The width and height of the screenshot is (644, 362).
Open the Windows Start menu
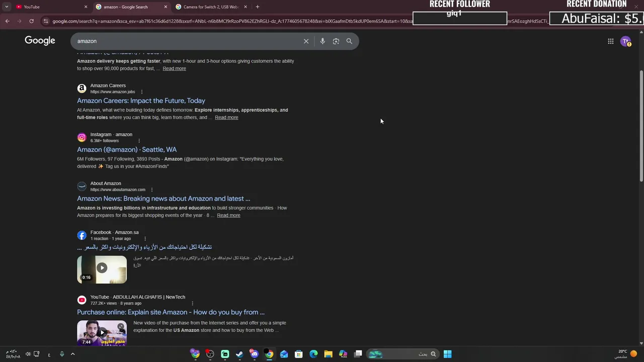pos(447,354)
